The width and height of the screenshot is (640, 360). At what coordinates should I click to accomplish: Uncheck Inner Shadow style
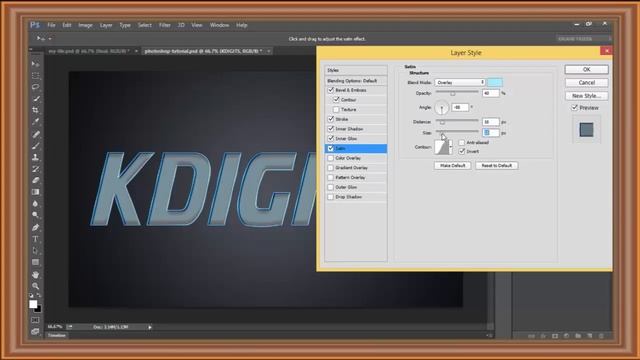331,129
